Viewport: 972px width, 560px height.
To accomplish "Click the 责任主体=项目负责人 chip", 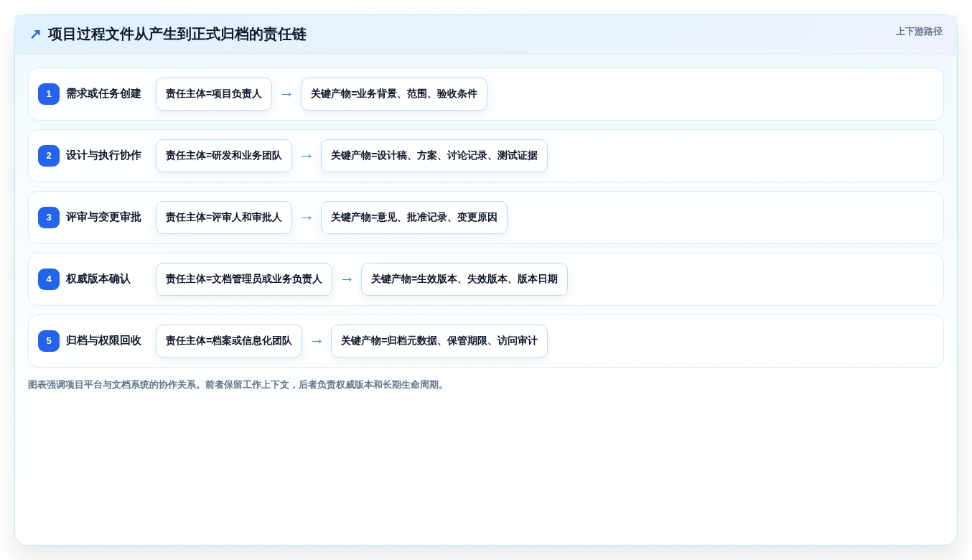I will pos(214,94).
